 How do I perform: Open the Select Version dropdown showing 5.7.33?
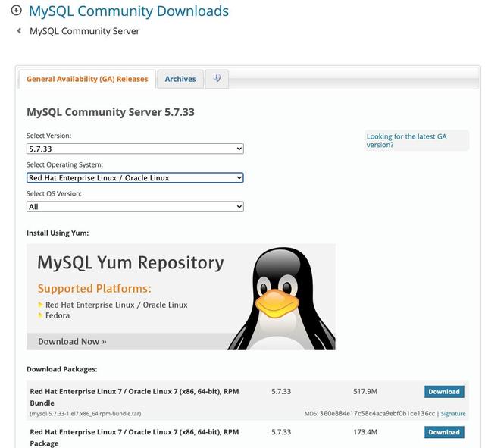(x=135, y=149)
